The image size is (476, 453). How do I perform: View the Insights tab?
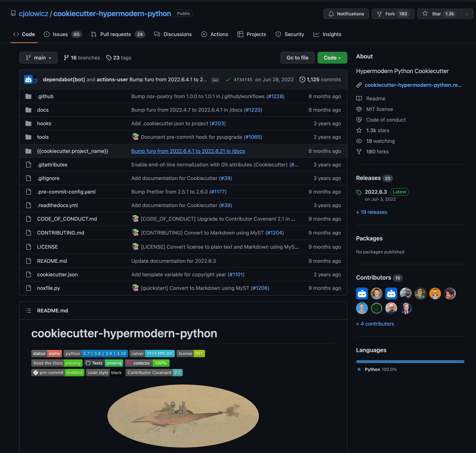[327, 34]
